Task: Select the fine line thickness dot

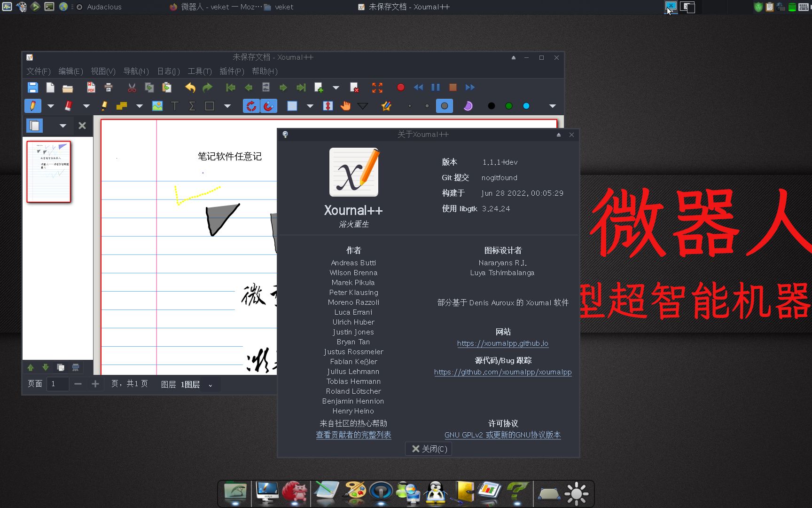Action: pos(410,106)
